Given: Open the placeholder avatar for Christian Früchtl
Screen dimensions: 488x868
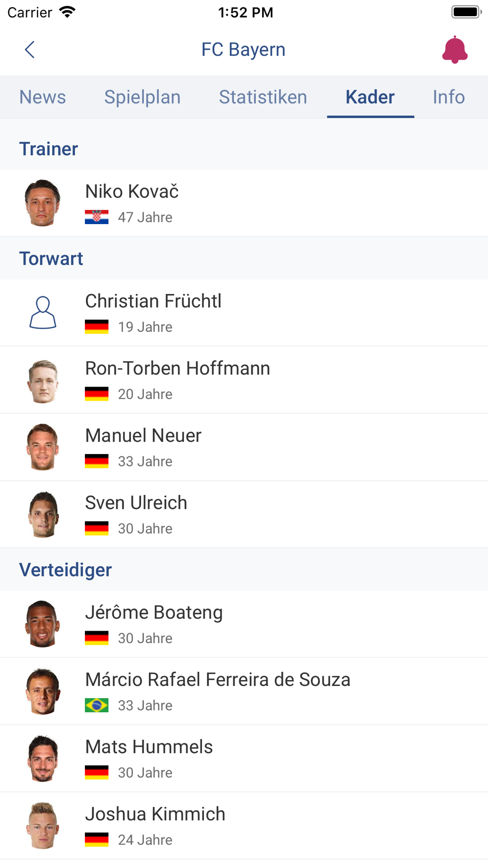Looking at the screenshot, I should (x=43, y=312).
